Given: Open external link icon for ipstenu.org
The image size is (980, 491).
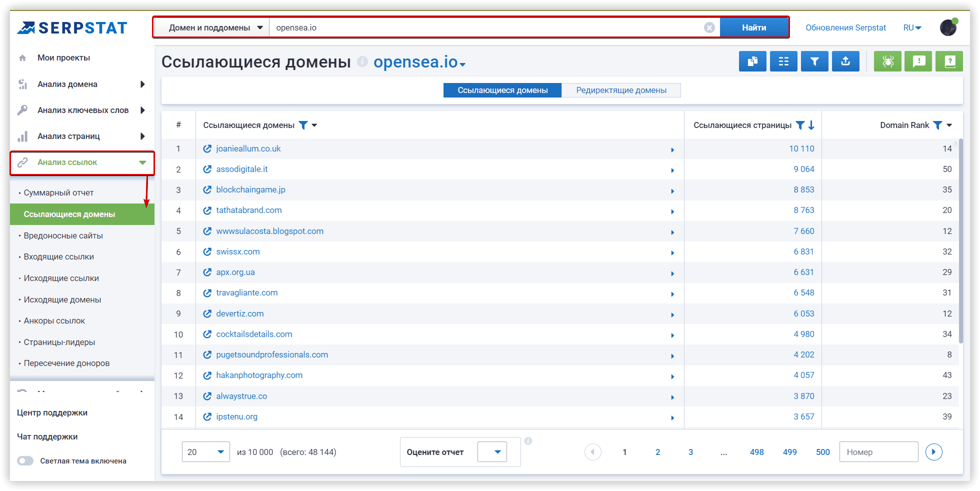Looking at the screenshot, I should [x=207, y=416].
